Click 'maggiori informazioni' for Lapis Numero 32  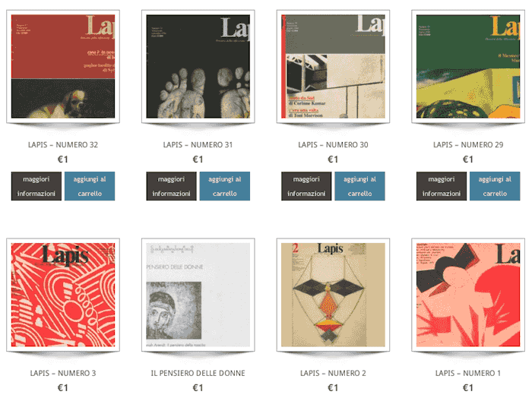(36, 186)
